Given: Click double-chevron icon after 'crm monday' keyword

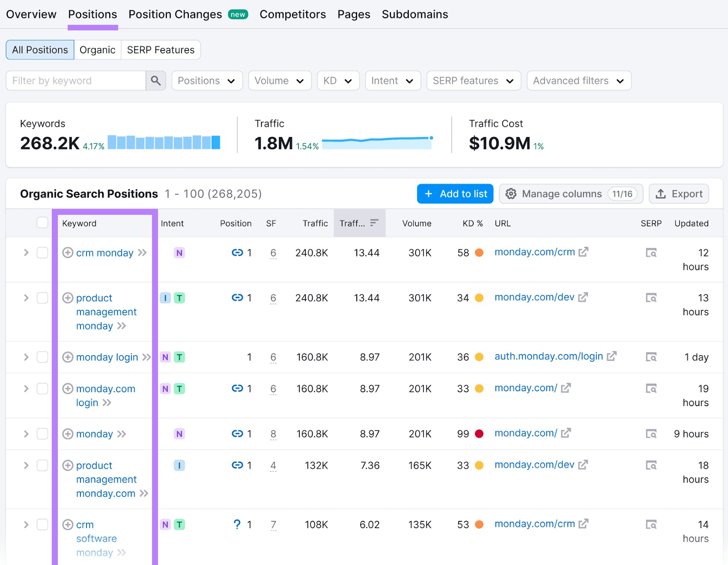Looking at the screenshot, I should [142, 252].
